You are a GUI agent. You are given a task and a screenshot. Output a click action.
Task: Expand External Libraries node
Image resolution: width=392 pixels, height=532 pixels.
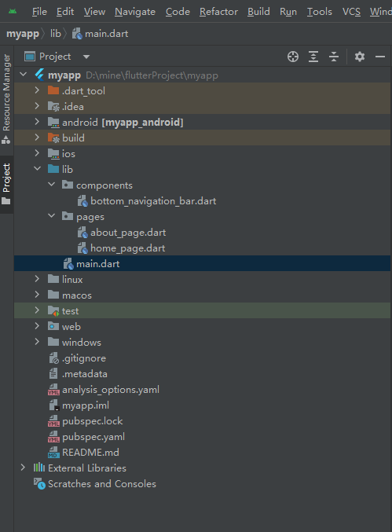[23, 468]
